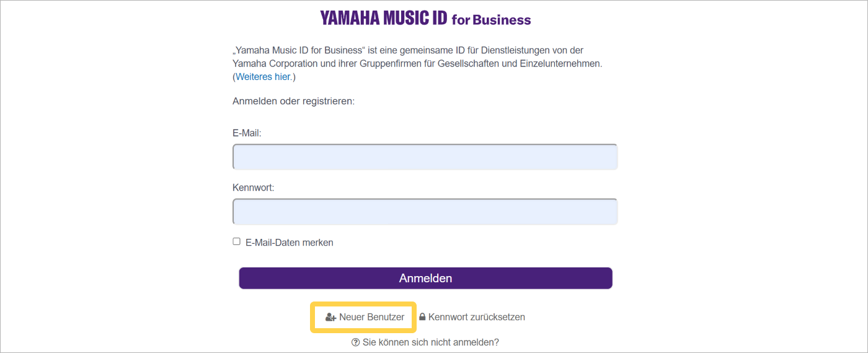This screenshot has height=353, width=868.
Task: Focus the Kennwort password field
Action: 425,212
